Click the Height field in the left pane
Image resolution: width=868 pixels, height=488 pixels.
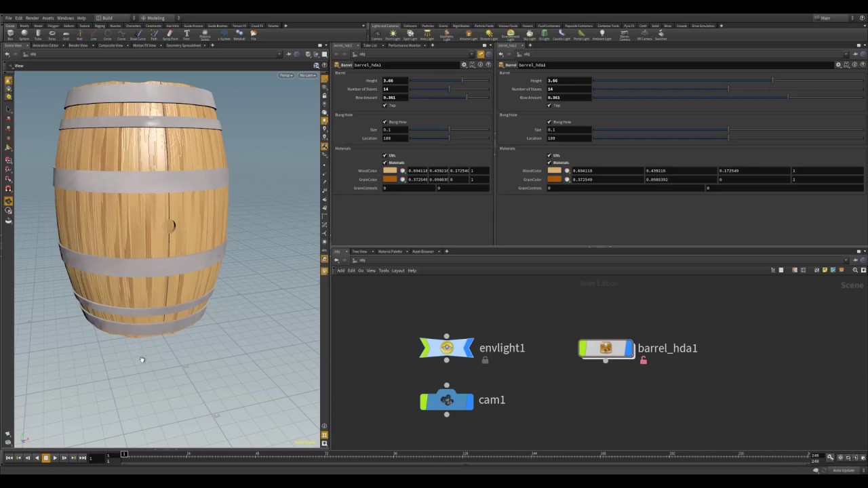(x=395, y=81)
